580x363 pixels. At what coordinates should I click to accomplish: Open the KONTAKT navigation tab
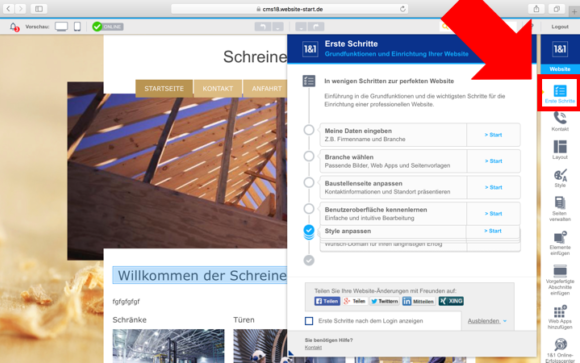coord(218,89)
